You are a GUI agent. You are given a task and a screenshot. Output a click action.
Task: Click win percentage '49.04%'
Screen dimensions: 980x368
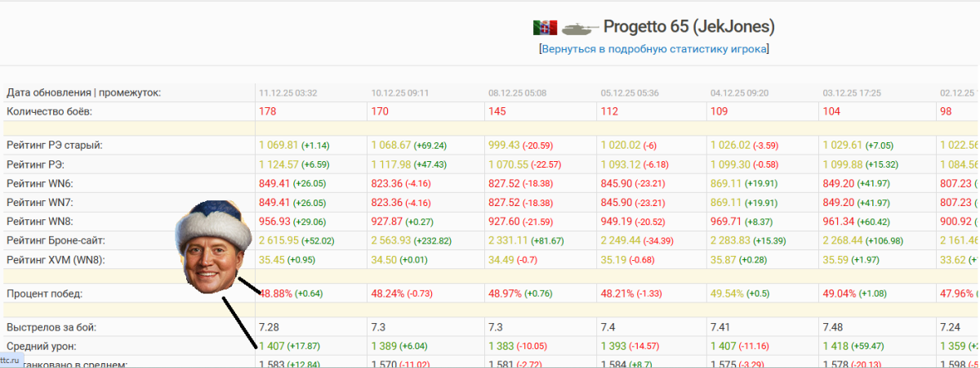pyautogui.click(x=840, y=293)
